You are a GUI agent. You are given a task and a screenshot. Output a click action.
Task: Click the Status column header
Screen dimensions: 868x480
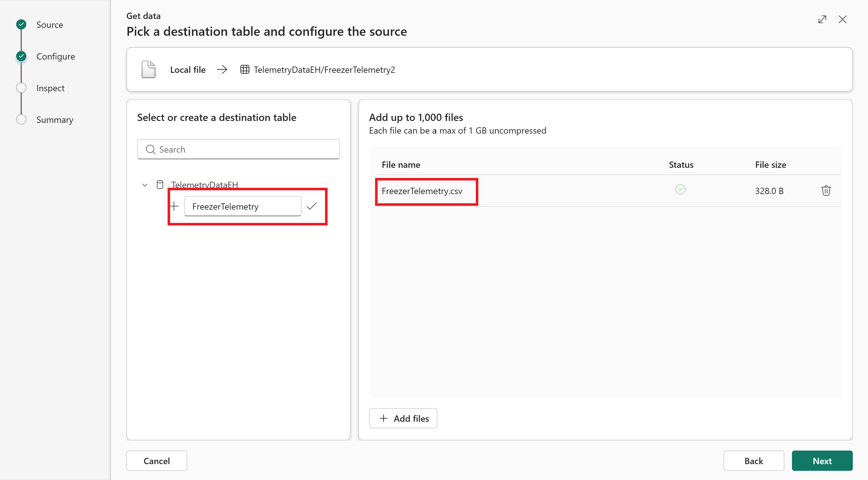[x=681, y=165]
